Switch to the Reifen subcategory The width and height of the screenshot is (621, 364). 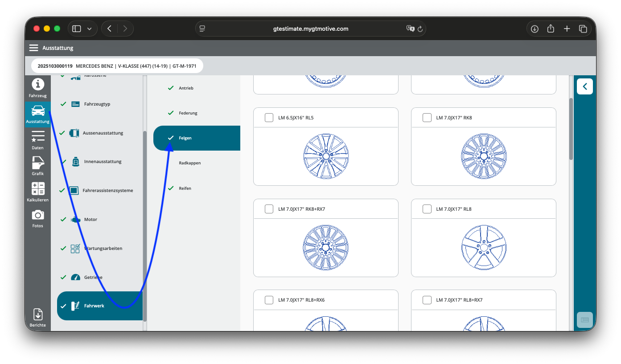pyautogui.click(x=185, y=188)
